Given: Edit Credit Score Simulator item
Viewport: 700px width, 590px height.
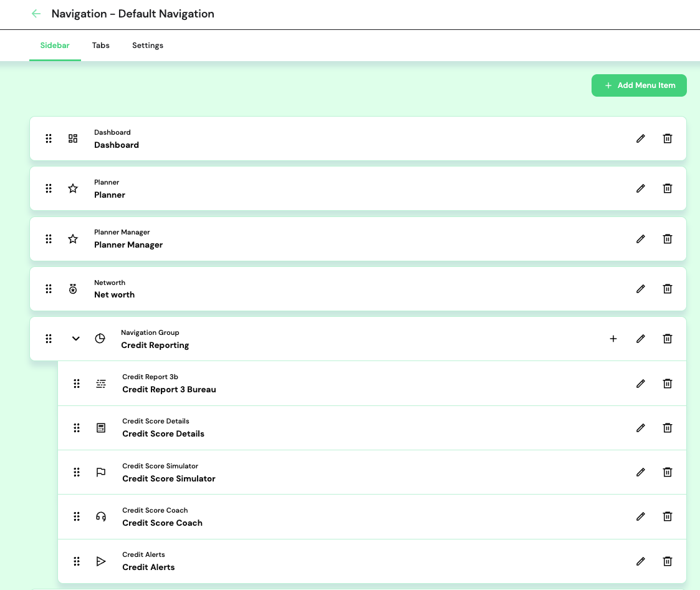Looking at the screenshot, I should point(641,472).
